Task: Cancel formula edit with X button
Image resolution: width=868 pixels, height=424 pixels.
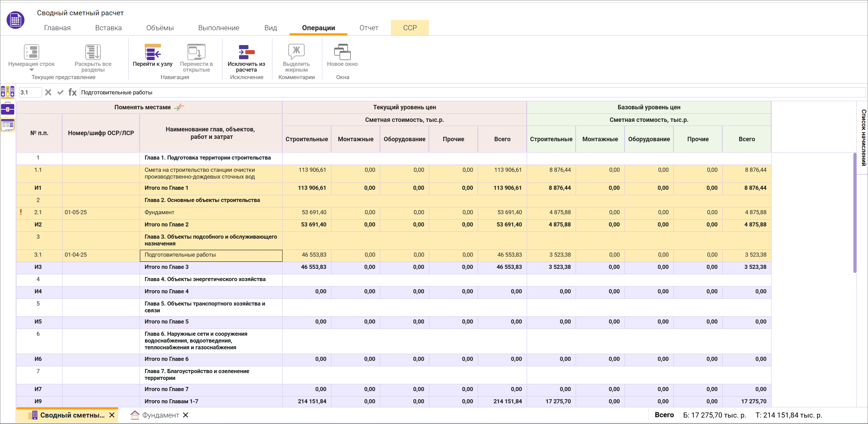Action: [48, 92]
